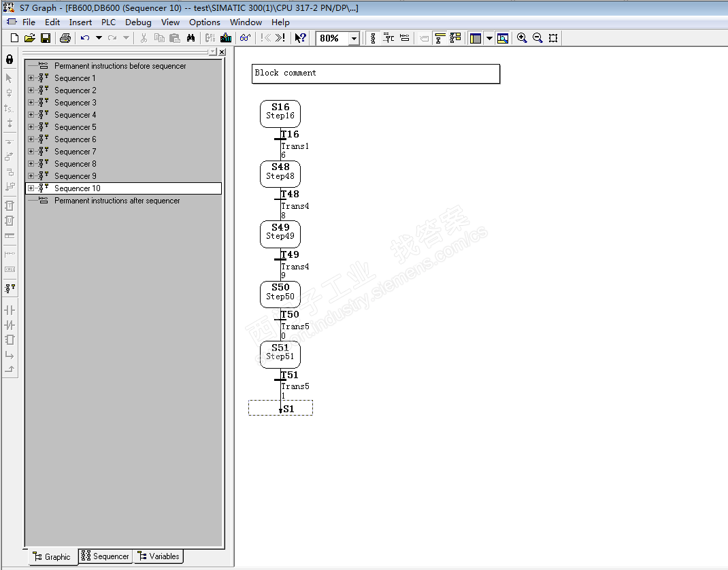Select transition T49 label
The height and width of the screenshot is (570, 728).
point(290,254)
